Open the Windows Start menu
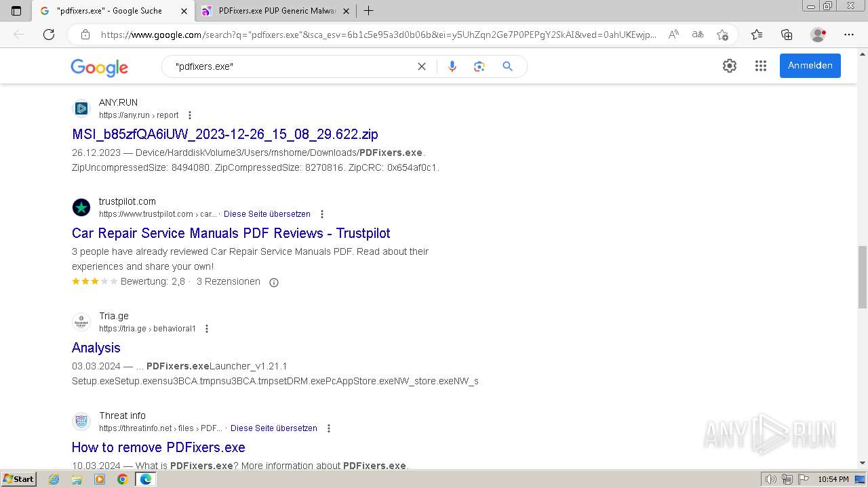Image resolution: width=868 pixels, height=488 pixels. [18, 479]
